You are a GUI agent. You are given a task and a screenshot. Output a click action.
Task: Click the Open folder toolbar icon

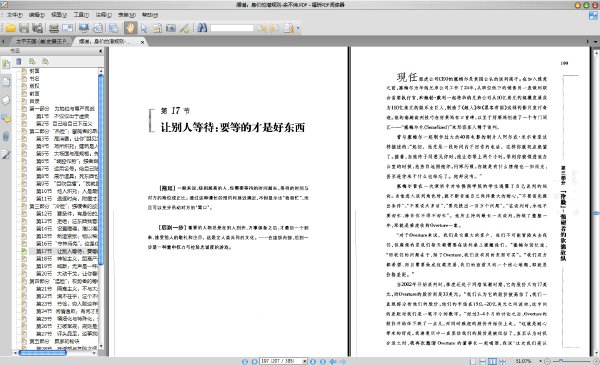(x=10, y=28)
